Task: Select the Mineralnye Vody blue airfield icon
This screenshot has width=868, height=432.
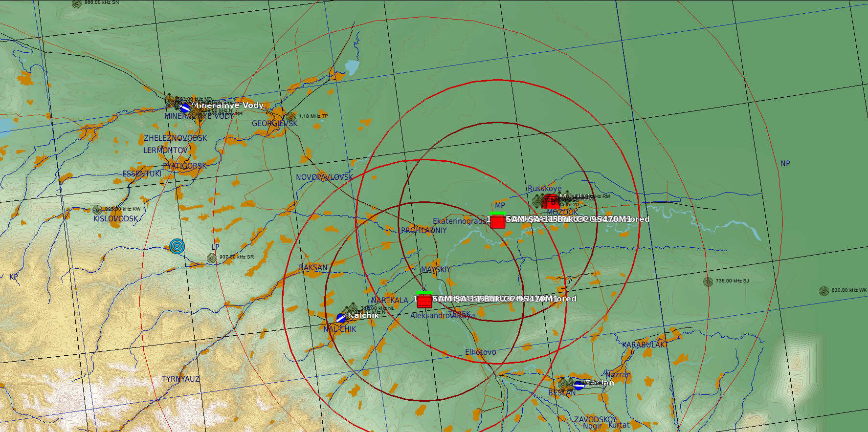Action: click(x=185, y=108)
